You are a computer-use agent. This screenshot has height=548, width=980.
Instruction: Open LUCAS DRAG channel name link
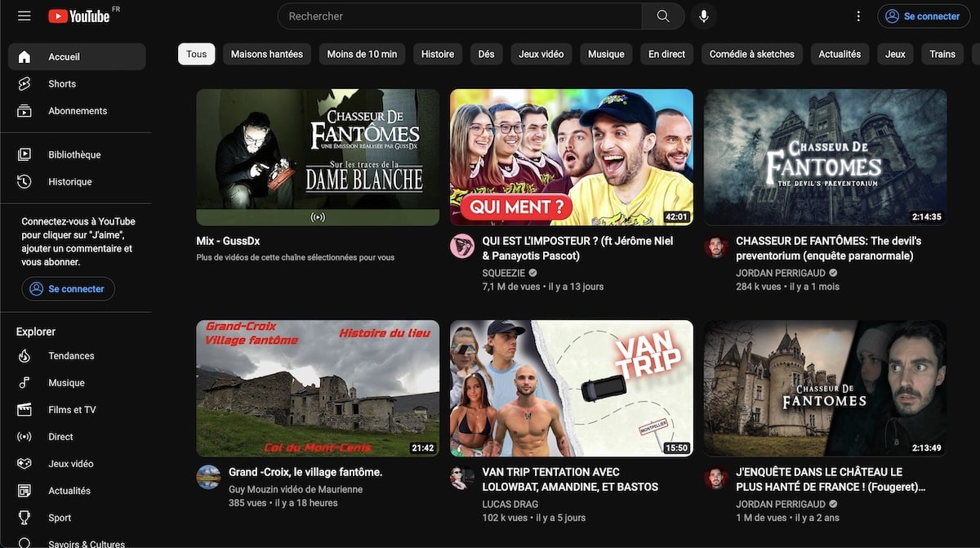pyautogui.click(x=510, y=504)
